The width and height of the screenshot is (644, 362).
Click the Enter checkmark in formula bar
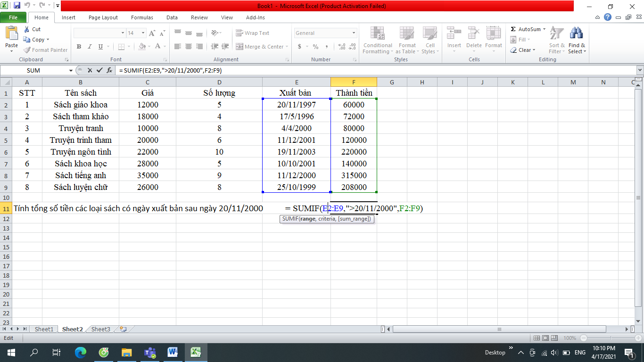pos(99,70)
